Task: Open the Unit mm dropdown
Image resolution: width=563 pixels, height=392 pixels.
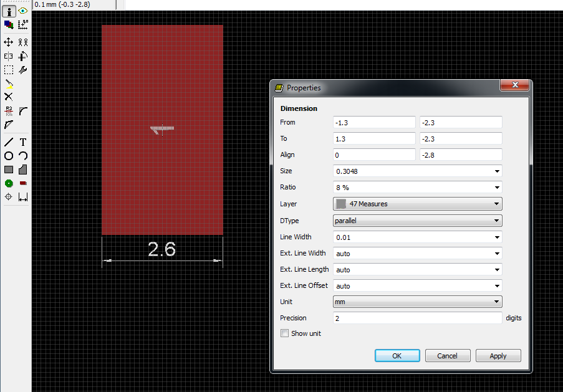Action: point(417,302)
